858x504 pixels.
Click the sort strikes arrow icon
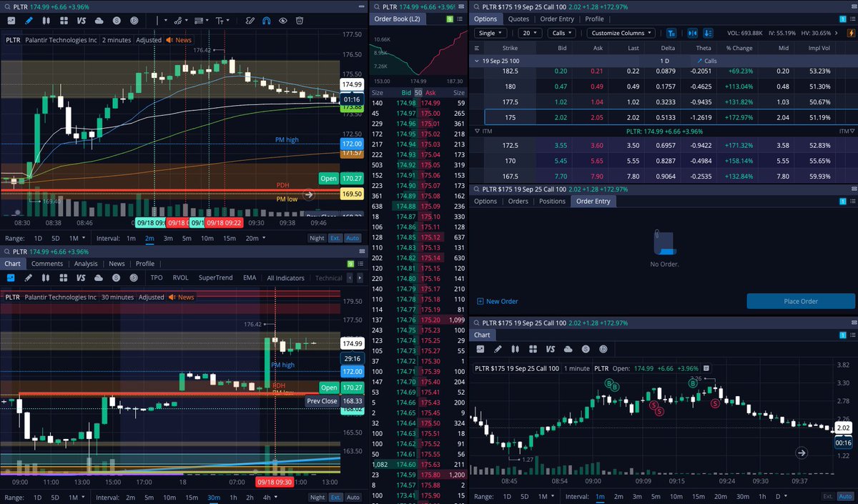[x=708, y=33]
